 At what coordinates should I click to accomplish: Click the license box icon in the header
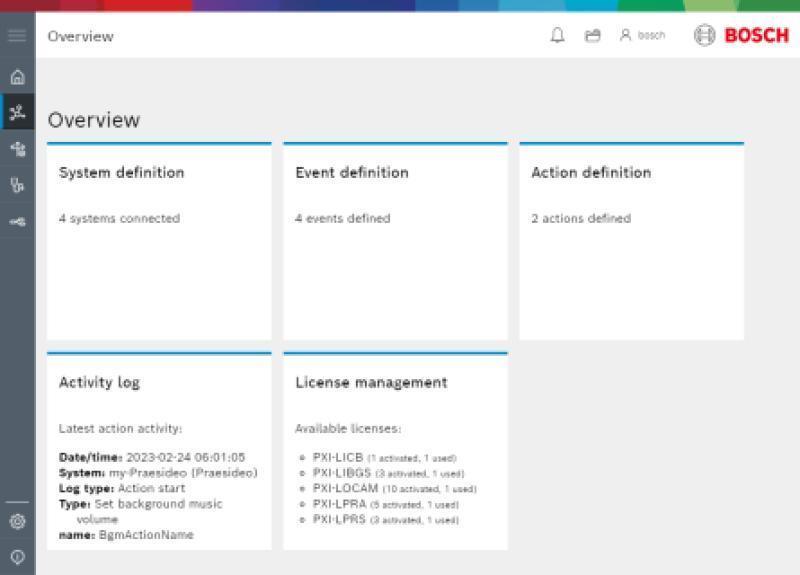[592, 35]
